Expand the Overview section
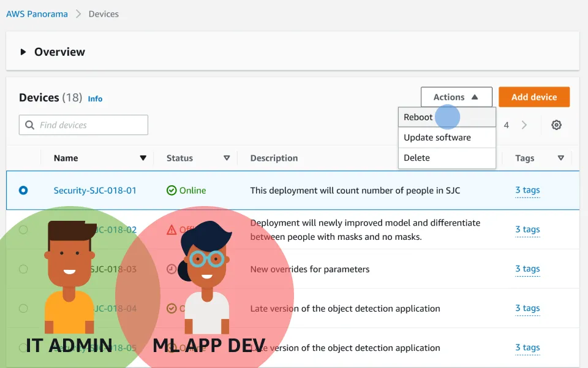Viewport: 588px width, 368px height. tap(23, 52)
